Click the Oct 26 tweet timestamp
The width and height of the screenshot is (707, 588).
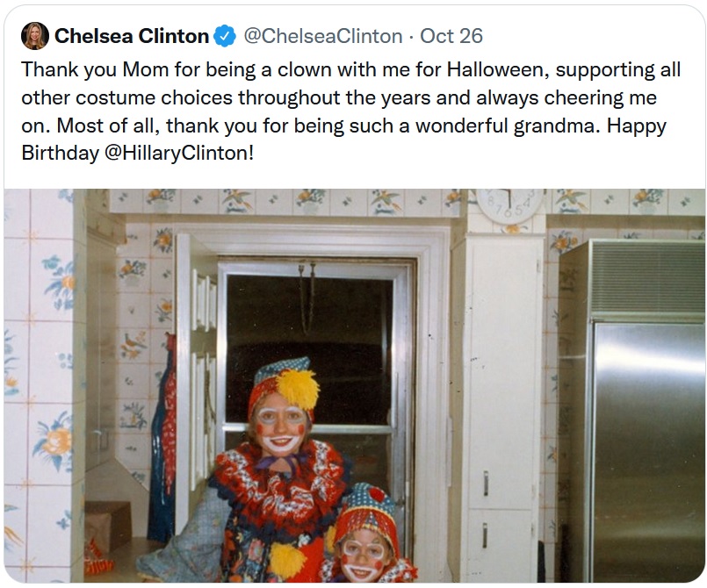[x=451, y=37]
